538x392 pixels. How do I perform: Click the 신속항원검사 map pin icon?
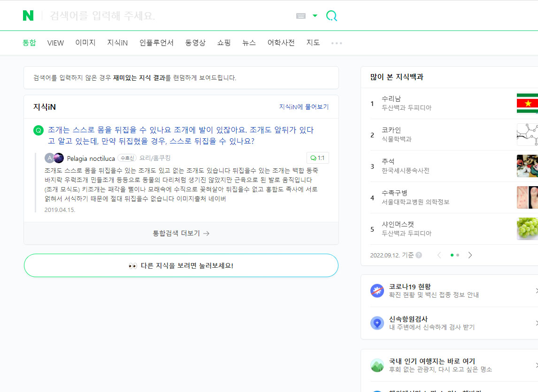[377, 323]
